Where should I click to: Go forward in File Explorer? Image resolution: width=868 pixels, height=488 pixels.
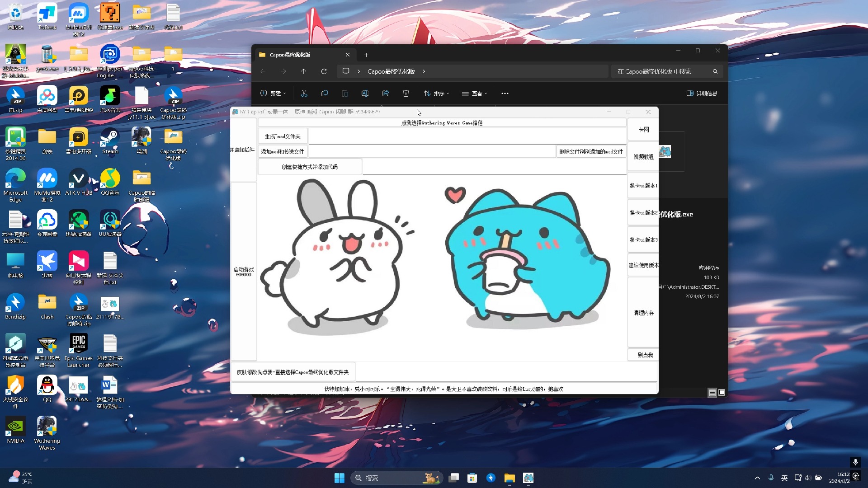[x=283, y=71]
